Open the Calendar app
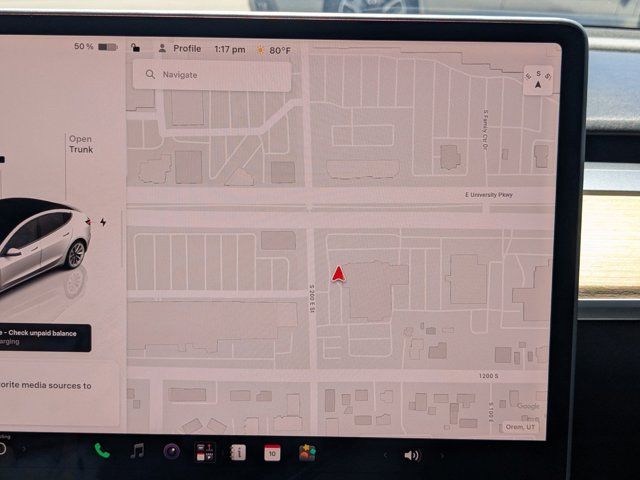This screenshot has width=640, height=480. point(272,453)
